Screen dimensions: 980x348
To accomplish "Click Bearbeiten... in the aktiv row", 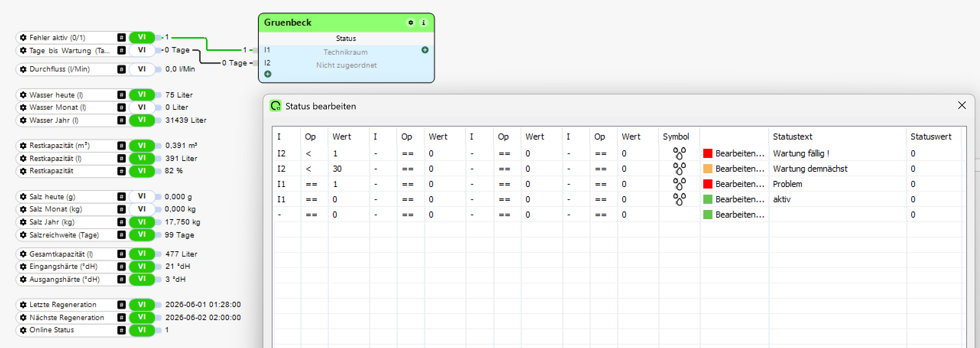I will [x=740, y=199].
